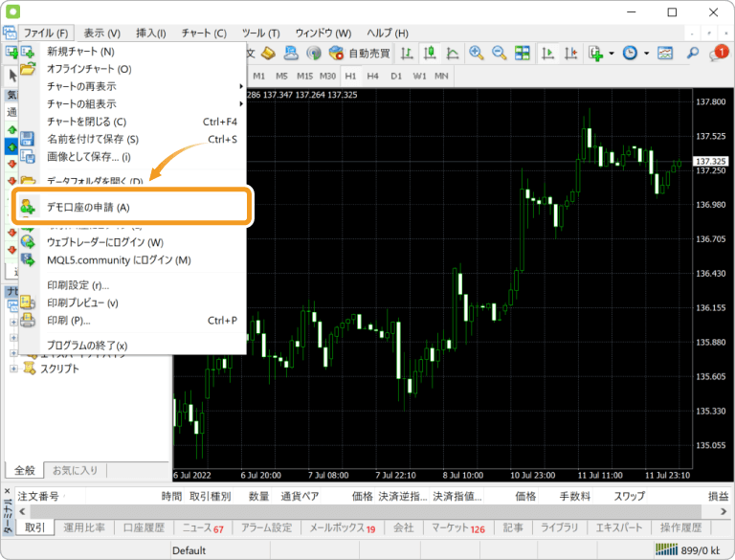Click the virtual hosting cloud icon
This screenshot has height=560, width=735.
291,53
